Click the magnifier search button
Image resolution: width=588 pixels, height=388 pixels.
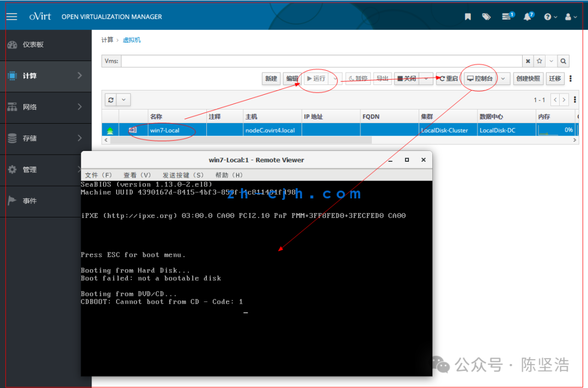[x=563, y=61]
